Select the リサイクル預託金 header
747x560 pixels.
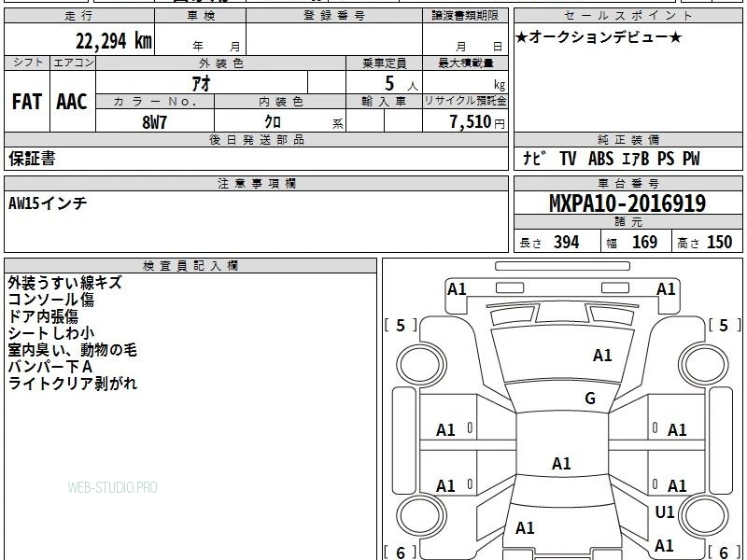pyautogui.click(x=465, y=101)
